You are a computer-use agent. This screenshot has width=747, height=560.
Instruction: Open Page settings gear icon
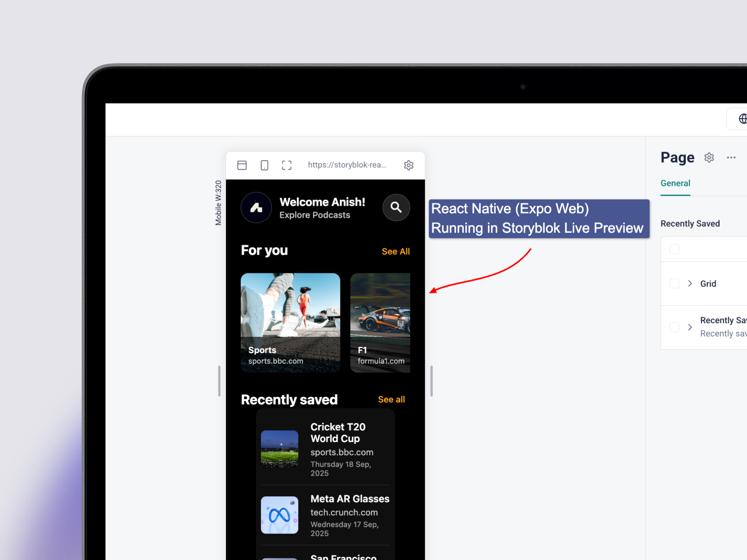[709, 157]
